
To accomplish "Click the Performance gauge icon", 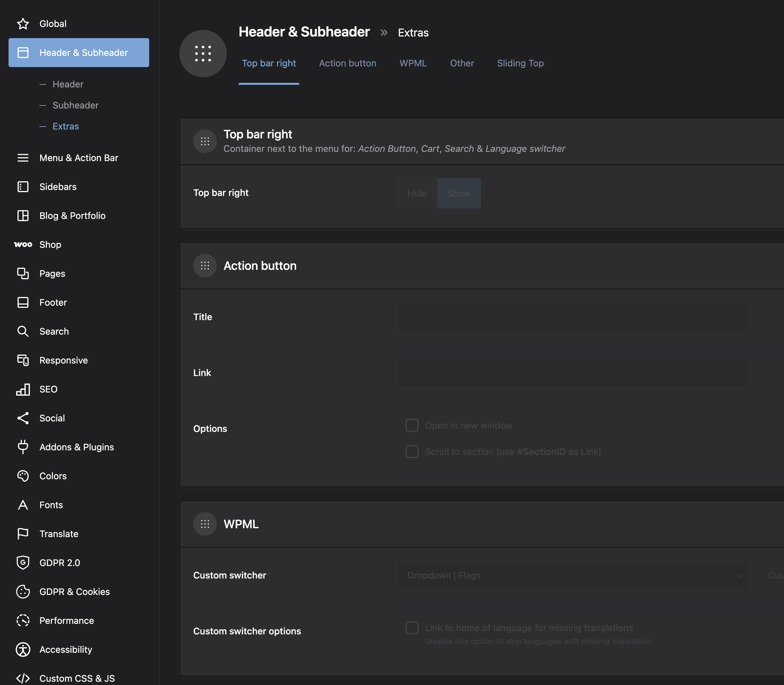I will click(x=23, y=620).
